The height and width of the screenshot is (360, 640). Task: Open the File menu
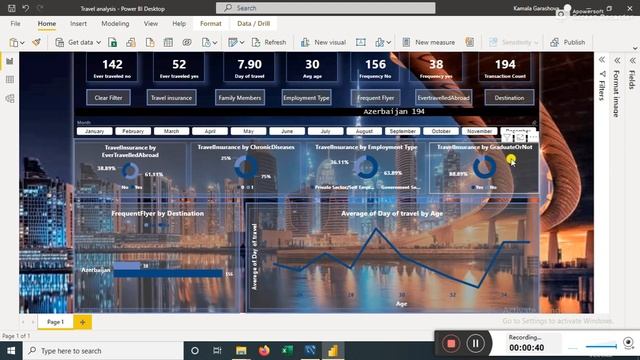click(16, 24)
